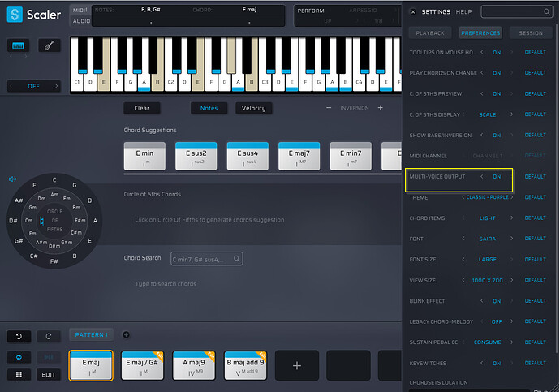Select the Audio input tab

(81, 21)
